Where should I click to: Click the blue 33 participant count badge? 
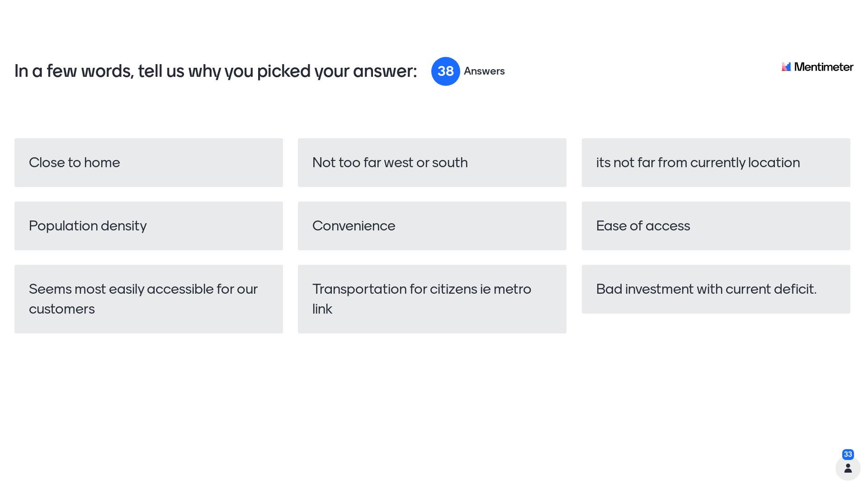(848, 454)
